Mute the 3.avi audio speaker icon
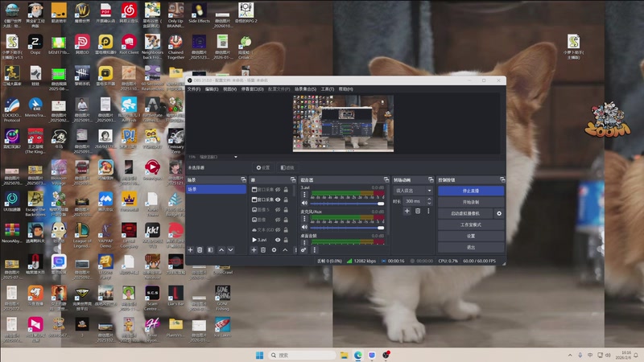The height and width of the screenshot is (362, 644). pos(304,204)
